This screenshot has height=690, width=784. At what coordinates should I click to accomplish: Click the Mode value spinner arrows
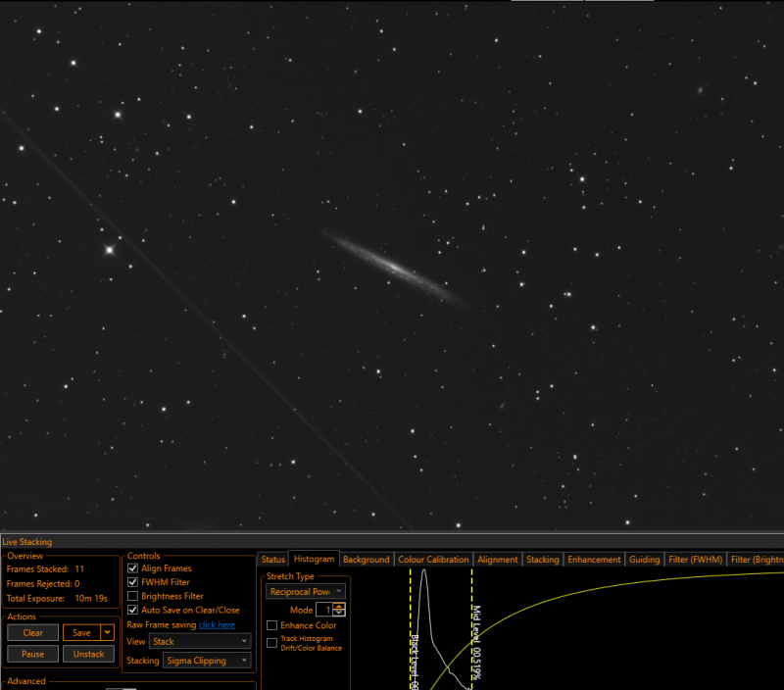click(339, 610)
